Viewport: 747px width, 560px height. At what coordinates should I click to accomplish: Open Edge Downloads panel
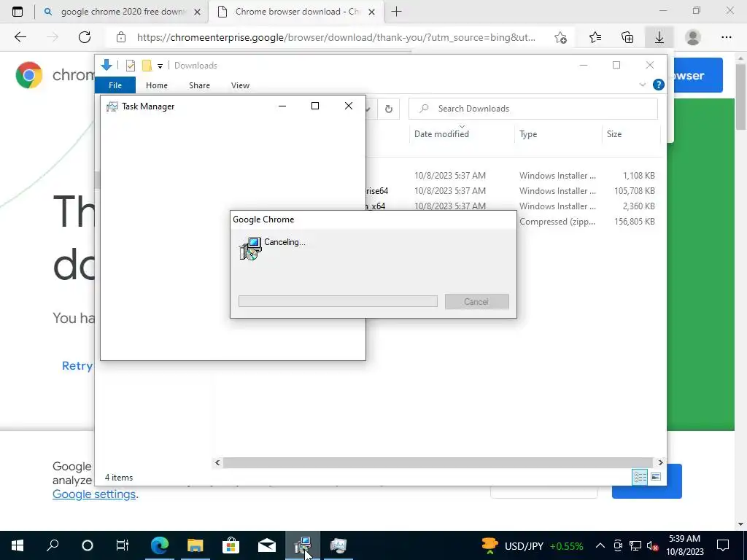[659, 37]
